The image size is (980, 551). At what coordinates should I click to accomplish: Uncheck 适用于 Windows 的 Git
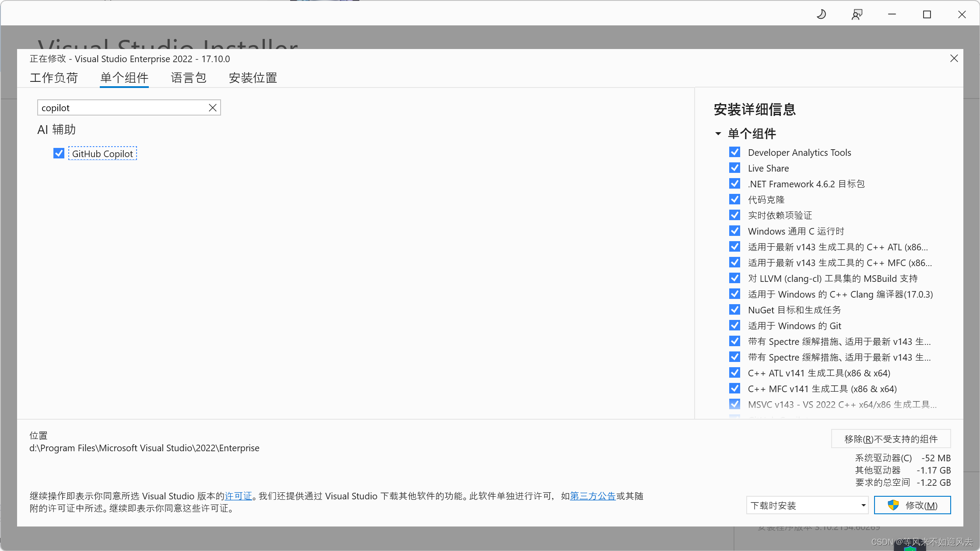(x=735, y=325)
